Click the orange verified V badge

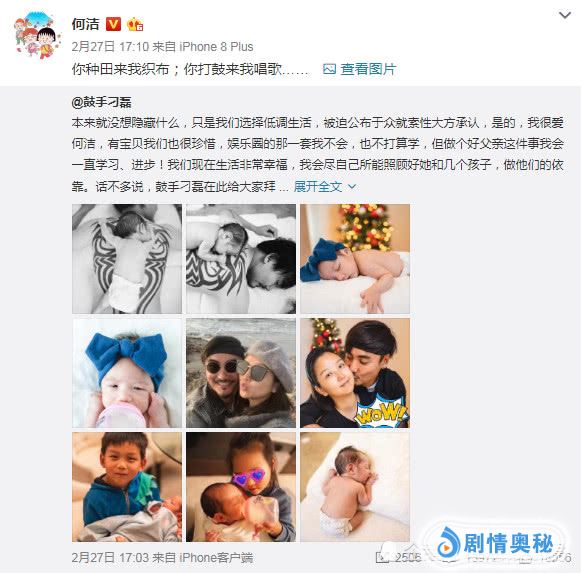pos(113,24)
